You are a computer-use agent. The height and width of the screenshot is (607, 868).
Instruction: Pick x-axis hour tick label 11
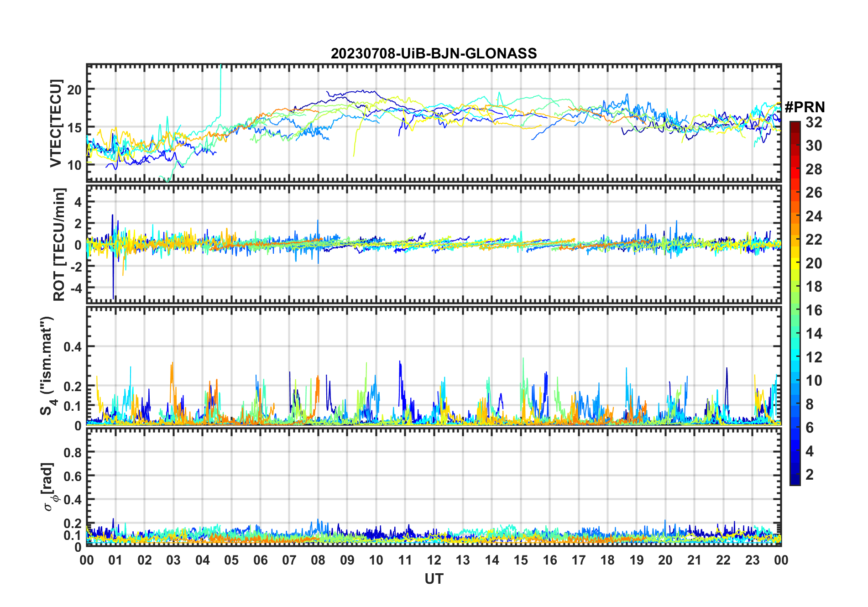click(405, 560)
